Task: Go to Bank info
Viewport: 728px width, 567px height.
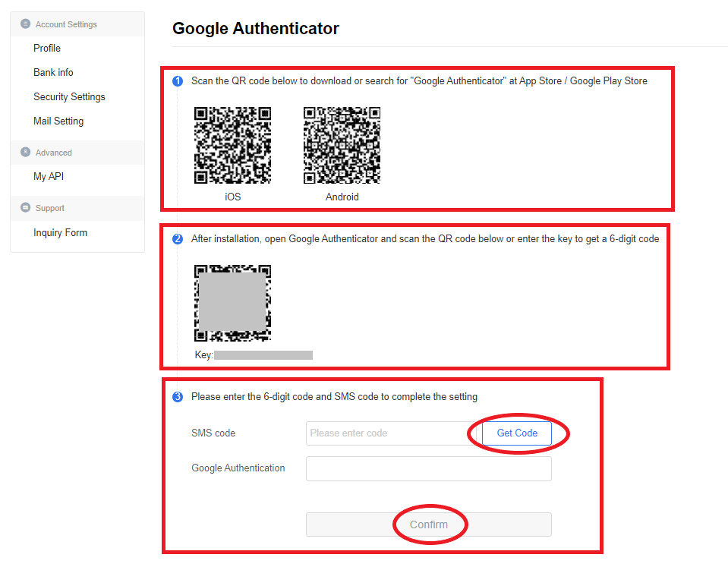Action: (x=53, y=72)
